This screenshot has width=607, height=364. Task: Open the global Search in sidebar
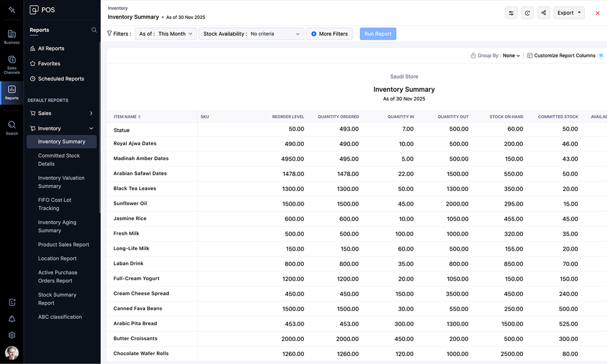pos(11,127)
